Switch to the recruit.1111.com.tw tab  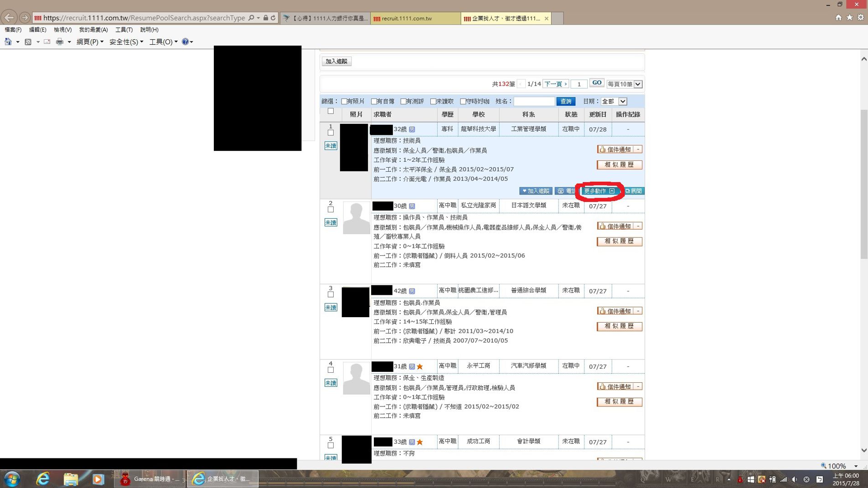415,18
